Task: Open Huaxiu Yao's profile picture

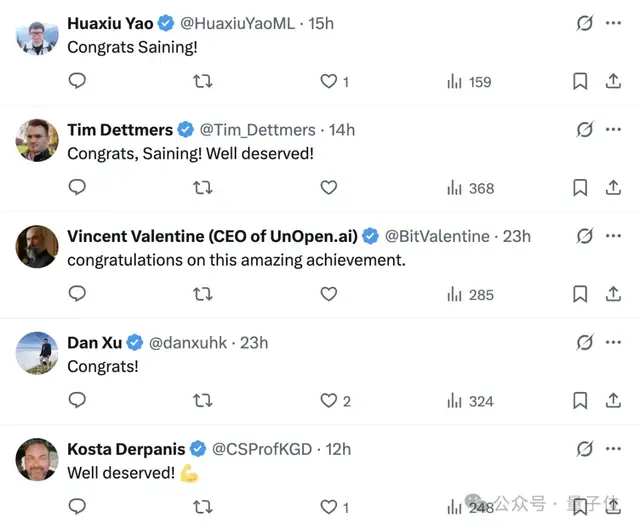Action: (x=37, y=35)
